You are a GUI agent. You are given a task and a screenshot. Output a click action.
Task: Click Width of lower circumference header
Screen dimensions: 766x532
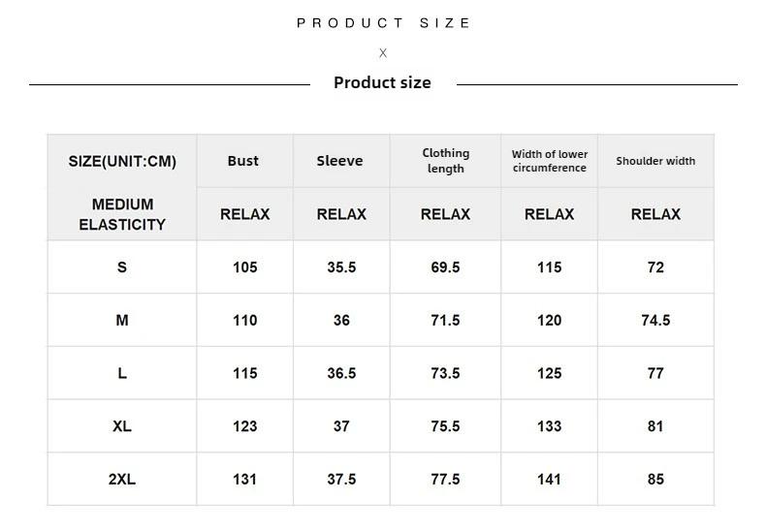click(x=550, y=161)
